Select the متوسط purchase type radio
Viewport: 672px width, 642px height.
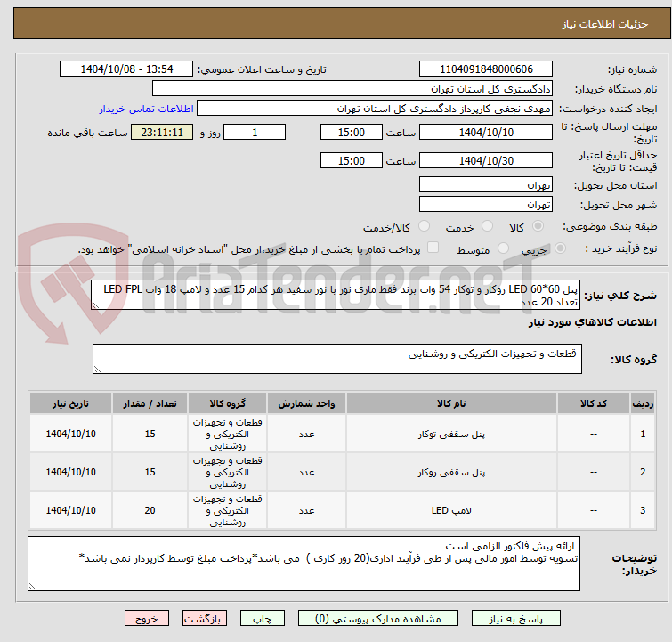[503, 248]
